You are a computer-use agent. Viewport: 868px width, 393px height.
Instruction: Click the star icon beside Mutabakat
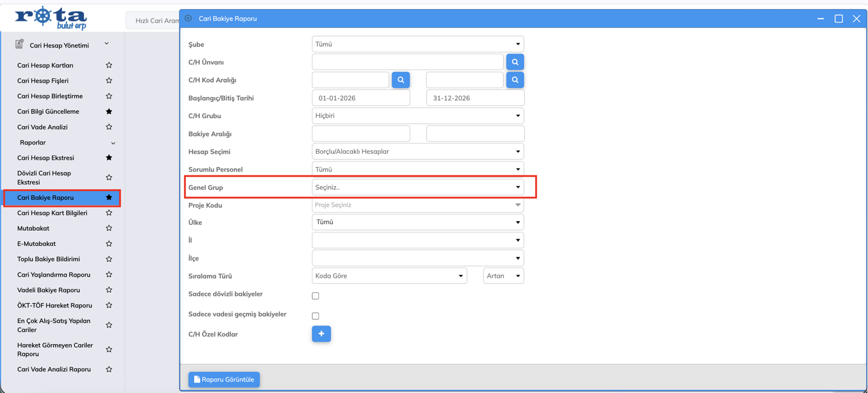109,228
